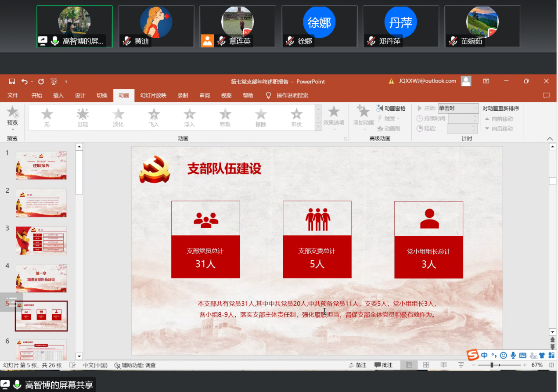Switch to Slide Sorter view icon
The image size is (558, 392).
(x=426, y=365)
